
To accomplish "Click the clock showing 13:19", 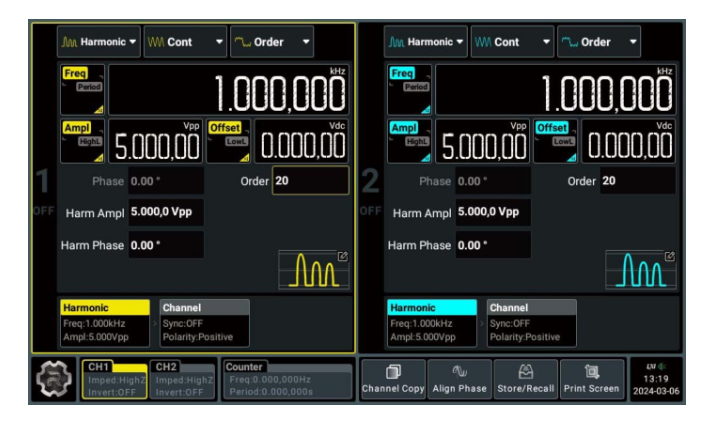I will click(x=656, y=379).
